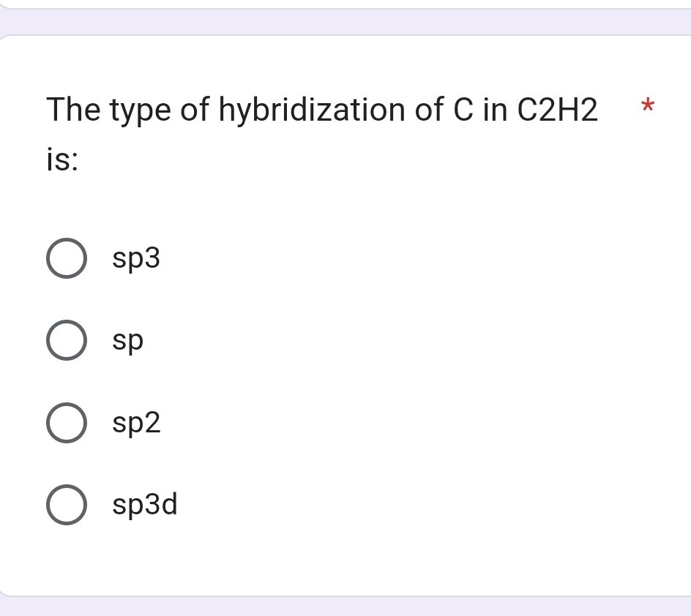
Task: Click the sp3 option label text
Action: click(x=135, y=258)
